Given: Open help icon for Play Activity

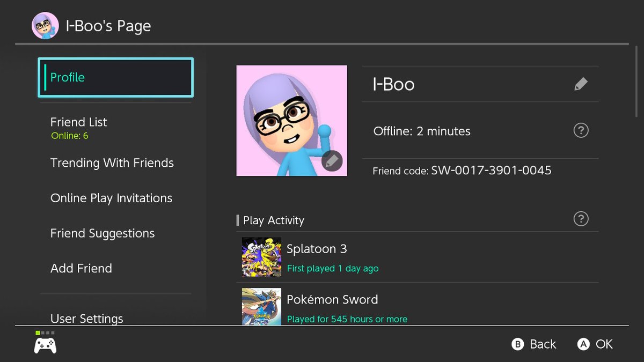Looking at the screenshot, I should (x=581, y=219).
